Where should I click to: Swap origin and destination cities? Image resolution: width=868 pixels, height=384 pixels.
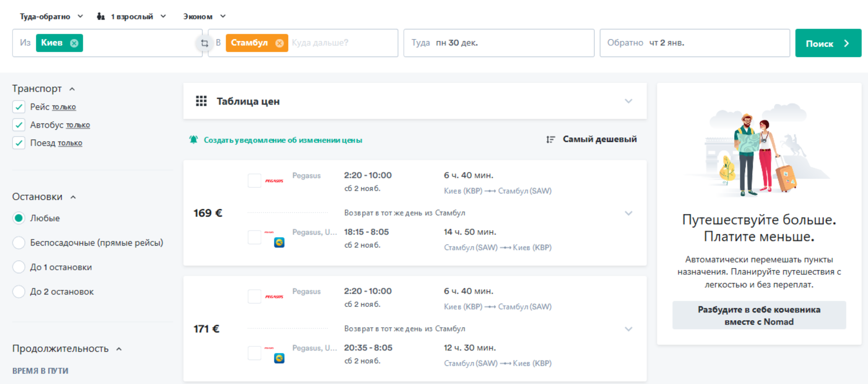[x=204, y=43]
